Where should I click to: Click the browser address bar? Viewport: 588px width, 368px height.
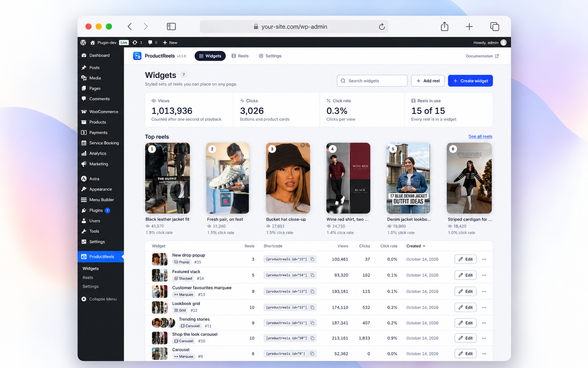[294, 27]
